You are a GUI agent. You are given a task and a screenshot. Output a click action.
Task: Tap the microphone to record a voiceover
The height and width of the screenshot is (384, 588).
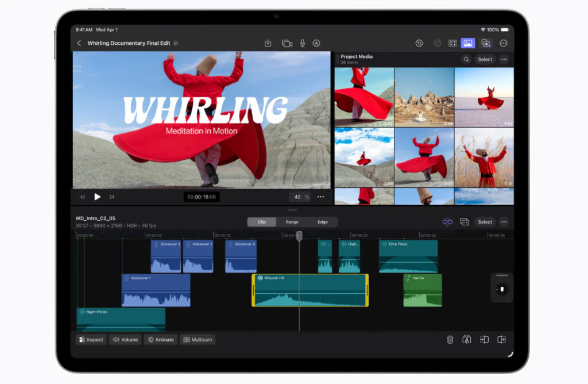point(303,43)
